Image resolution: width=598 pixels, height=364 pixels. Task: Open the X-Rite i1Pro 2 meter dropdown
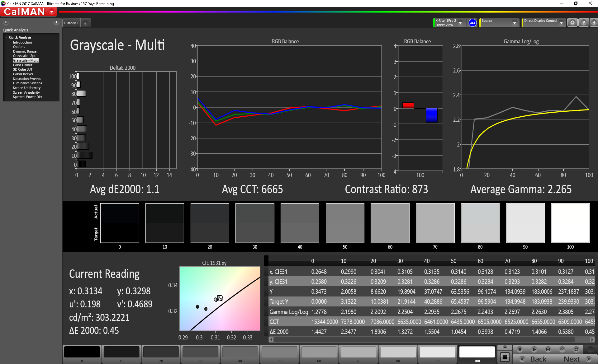click(460, 23)
